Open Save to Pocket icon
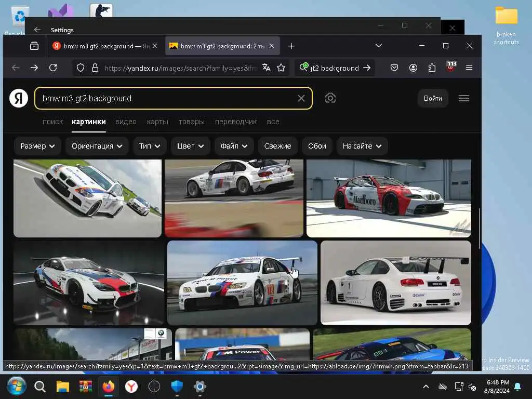 coord(394,68)
